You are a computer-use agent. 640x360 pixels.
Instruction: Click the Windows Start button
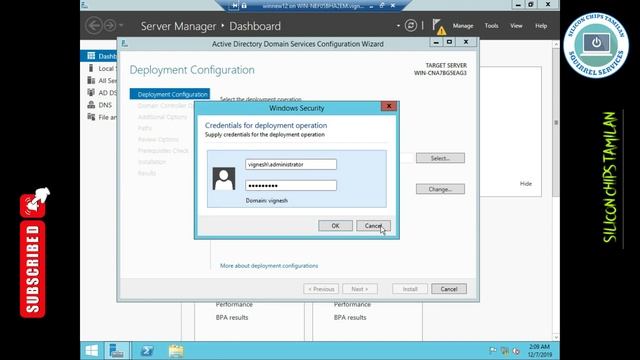point(92,351)
